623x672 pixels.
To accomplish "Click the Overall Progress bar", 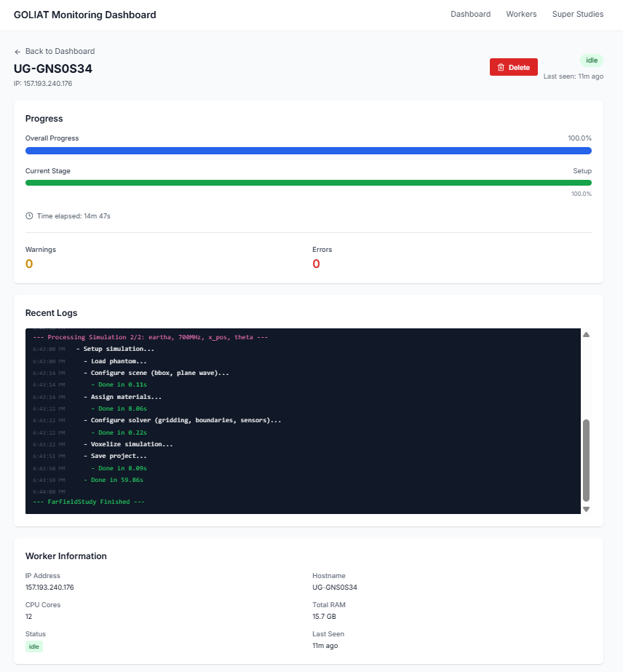I will pos(309,151).
